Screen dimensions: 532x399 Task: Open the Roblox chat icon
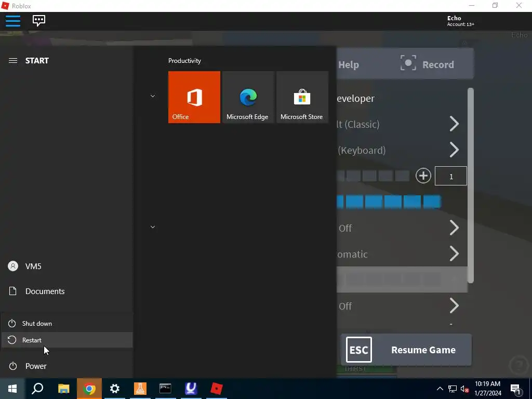pyautogui.click(x=38, y=21)
